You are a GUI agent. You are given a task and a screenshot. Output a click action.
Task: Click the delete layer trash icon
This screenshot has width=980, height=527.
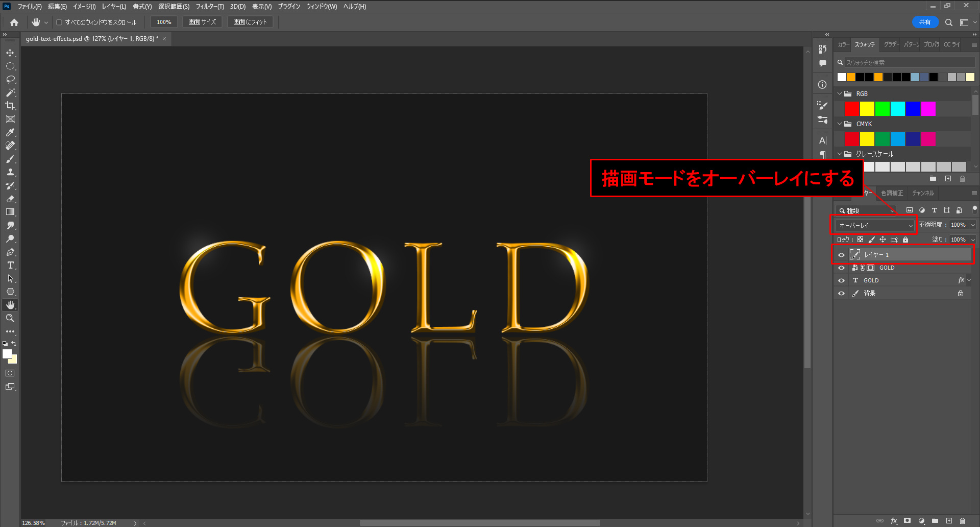(x=962, y=521)
